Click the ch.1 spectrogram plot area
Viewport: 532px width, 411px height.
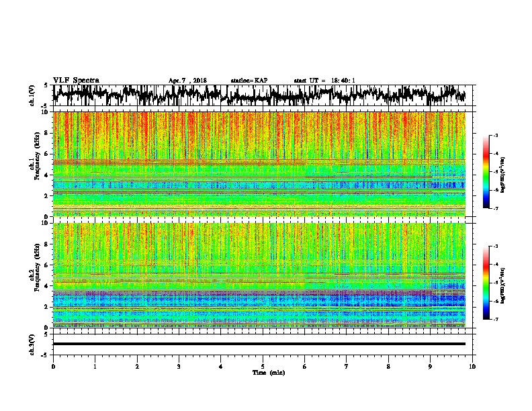point(259,164)
